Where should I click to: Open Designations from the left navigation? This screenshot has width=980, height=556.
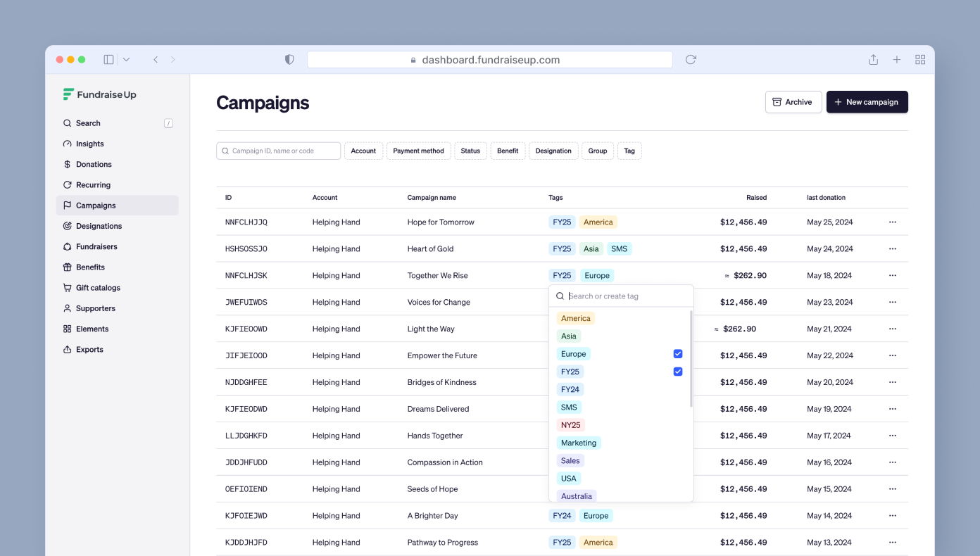click(x=99, y=226)
